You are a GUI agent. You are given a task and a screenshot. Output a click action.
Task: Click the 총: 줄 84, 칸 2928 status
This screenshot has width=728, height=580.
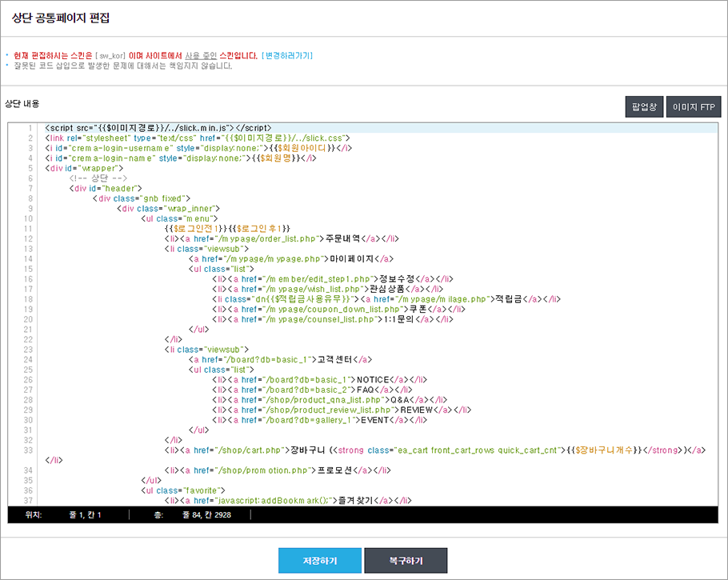[193, 515]
